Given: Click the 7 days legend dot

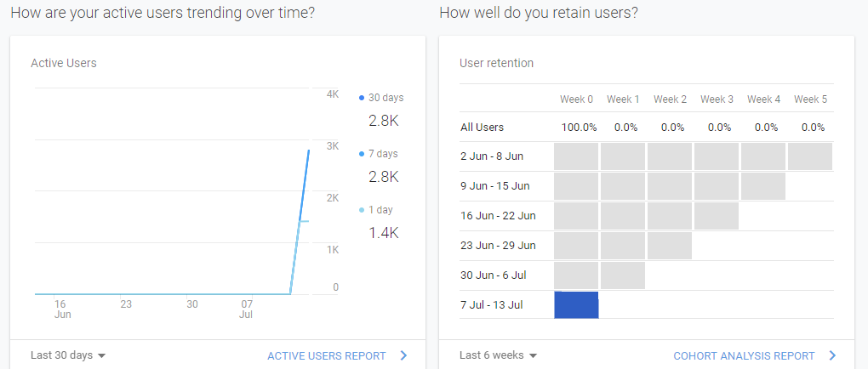Looking at the screenshot, I should pyautogui.click(x=362, y=154).
